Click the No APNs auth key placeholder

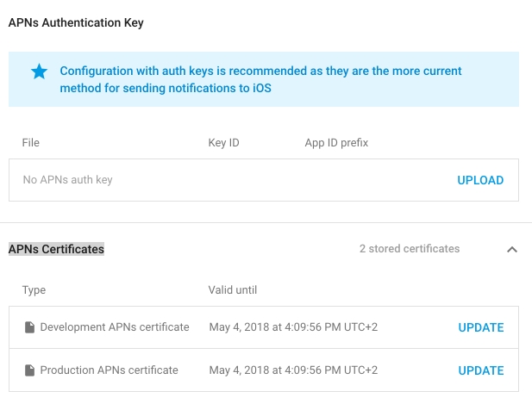[67, 180]
